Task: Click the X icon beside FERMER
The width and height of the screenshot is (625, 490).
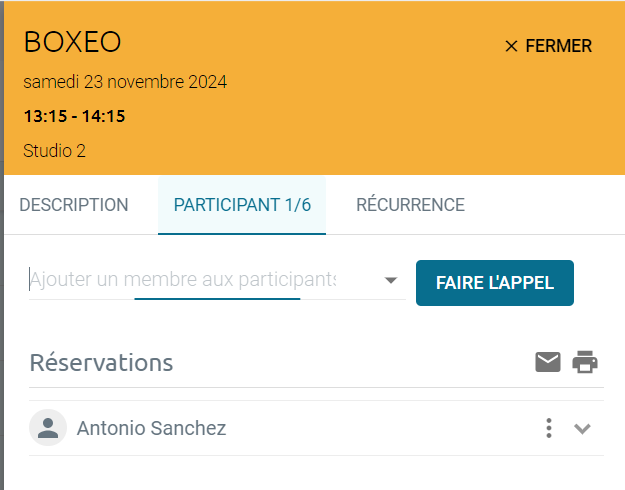Action: (x=511, y=46)
